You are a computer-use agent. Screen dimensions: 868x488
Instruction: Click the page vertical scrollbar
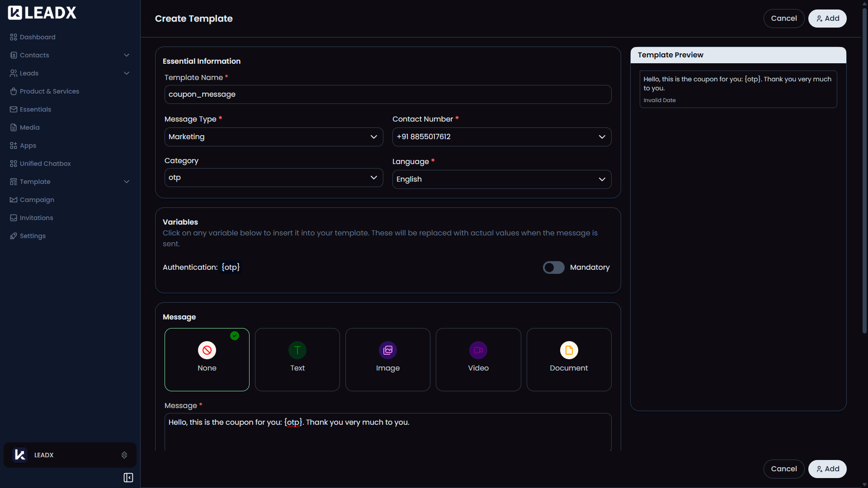tap(864, 172)
